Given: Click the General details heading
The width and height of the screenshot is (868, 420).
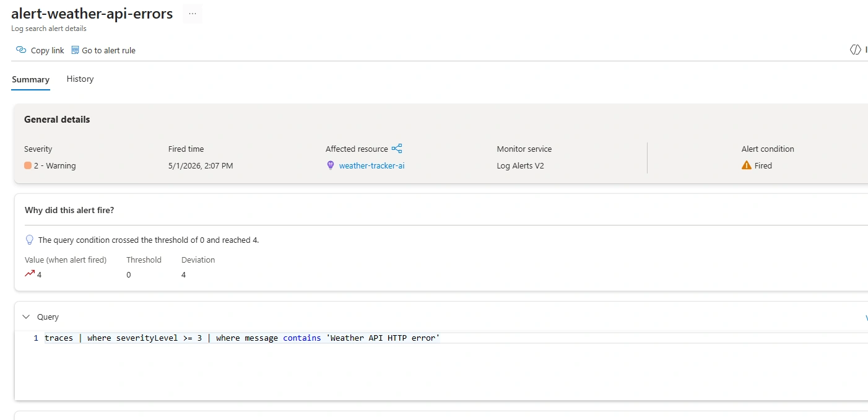Looking at the screenshot, I should pos(57,120).
